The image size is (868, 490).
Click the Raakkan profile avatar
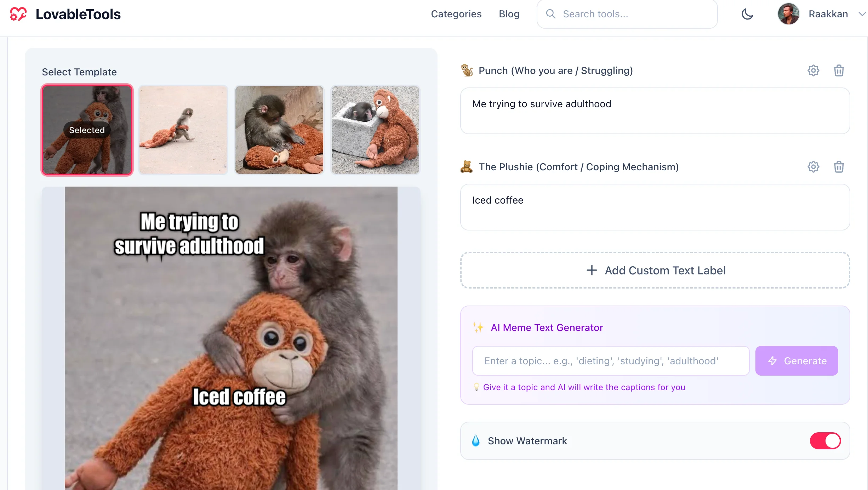click(x=788, y=14)
